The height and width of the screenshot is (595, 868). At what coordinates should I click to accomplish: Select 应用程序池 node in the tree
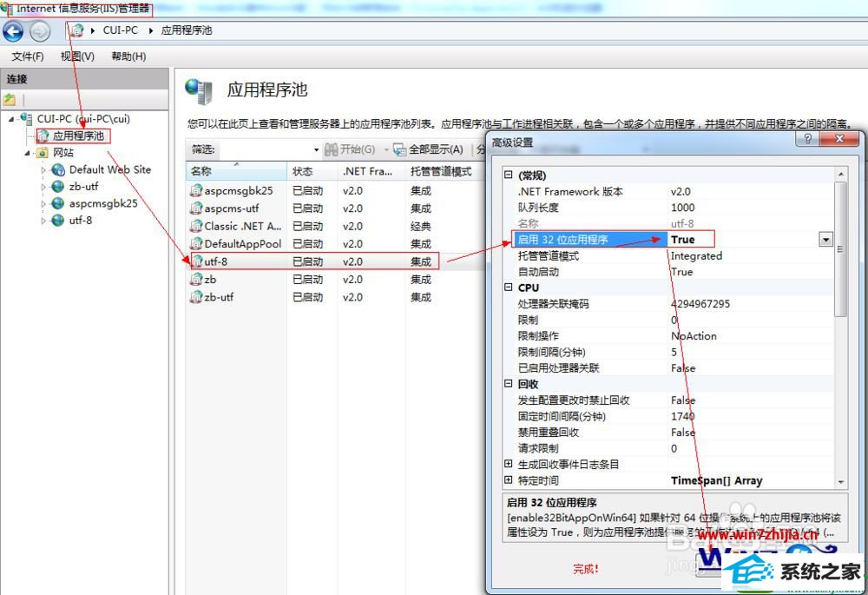(x=78, y=136)
